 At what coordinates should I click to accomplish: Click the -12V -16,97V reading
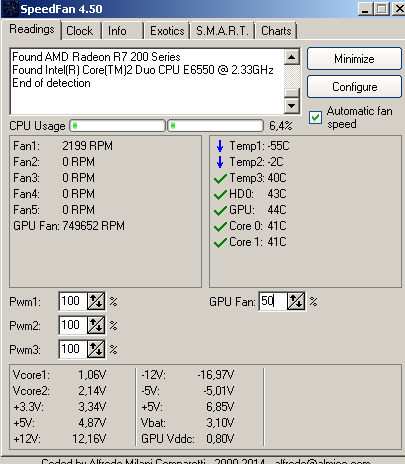pos(188,375)
